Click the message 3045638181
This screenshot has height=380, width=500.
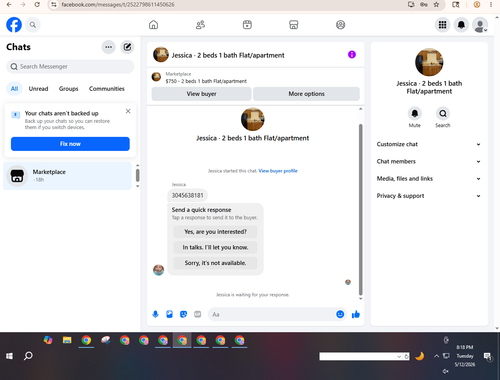click(x=187, y=195)
